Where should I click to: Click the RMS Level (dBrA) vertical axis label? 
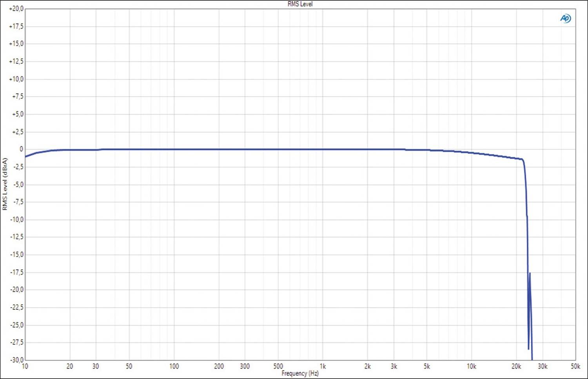click(x=5, y=184)
